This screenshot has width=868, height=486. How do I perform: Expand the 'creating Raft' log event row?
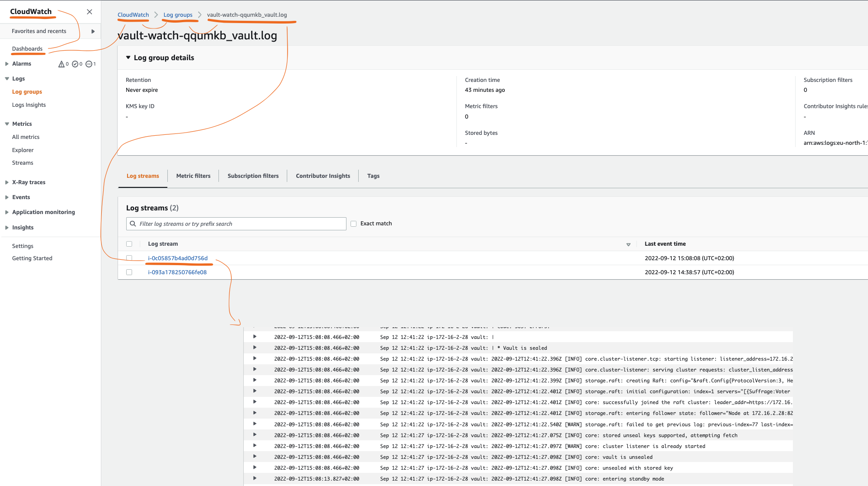pos(255,380)
